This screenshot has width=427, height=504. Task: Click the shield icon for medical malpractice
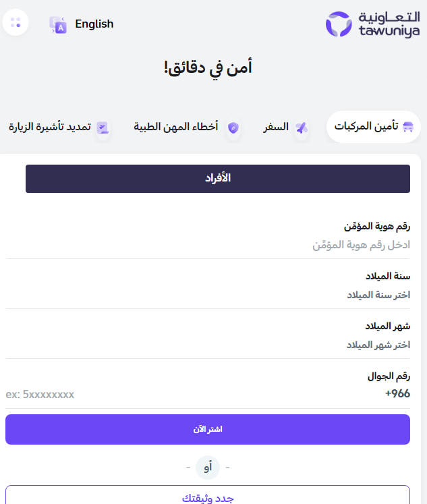(233, 128)
